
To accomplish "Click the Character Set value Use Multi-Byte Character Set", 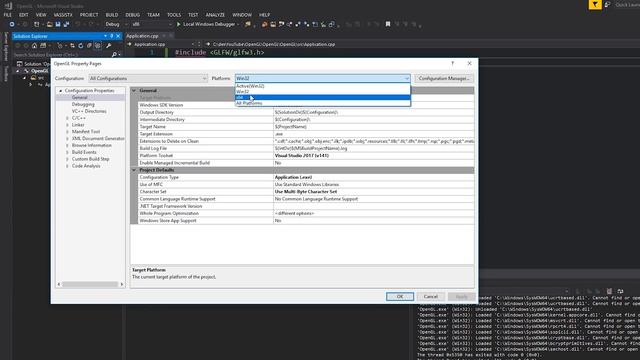I will 306,192.
